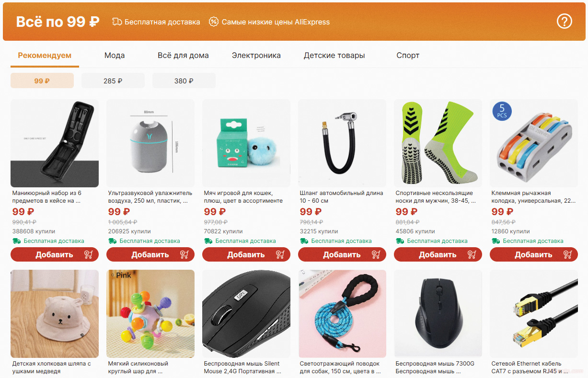The image size is (588, 378).
Task: Open the Спорт category tab
Action: (408, 56)
